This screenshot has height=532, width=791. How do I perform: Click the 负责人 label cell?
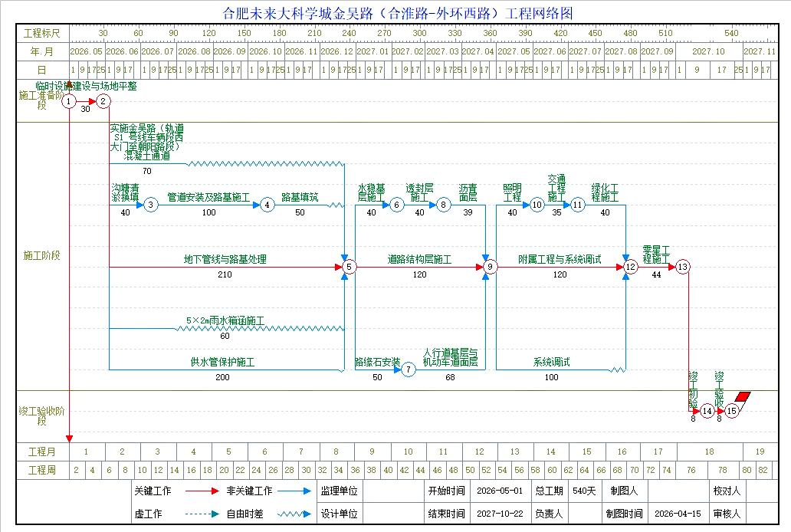[549, 514]
